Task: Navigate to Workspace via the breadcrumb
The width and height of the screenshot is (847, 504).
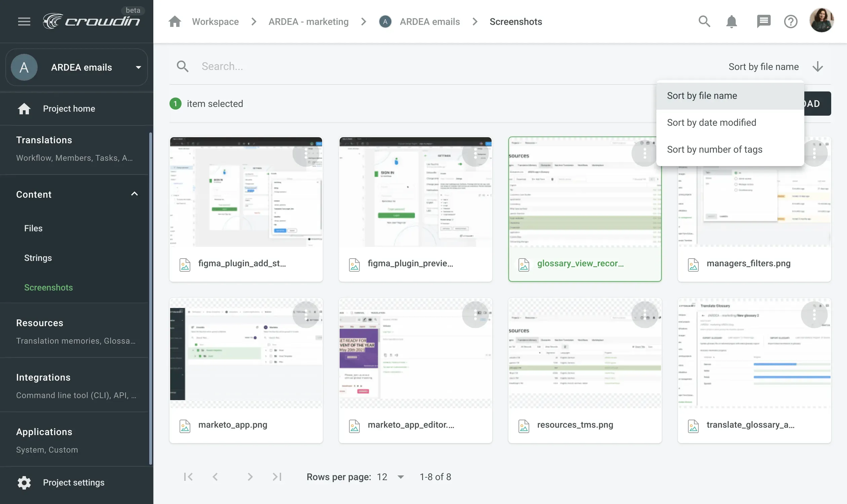Action: click(x=215, y=22)
